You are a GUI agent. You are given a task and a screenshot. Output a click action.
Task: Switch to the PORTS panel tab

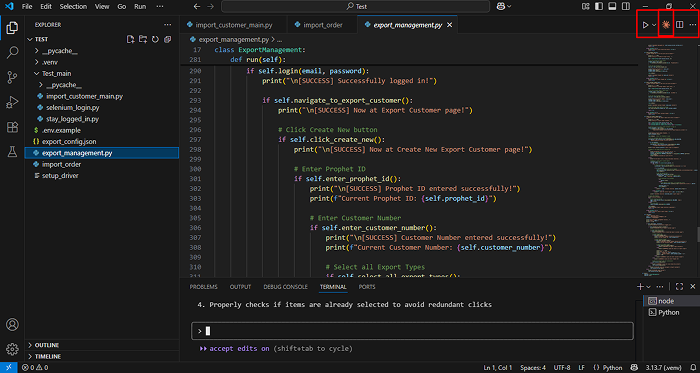tap(367, 287)
